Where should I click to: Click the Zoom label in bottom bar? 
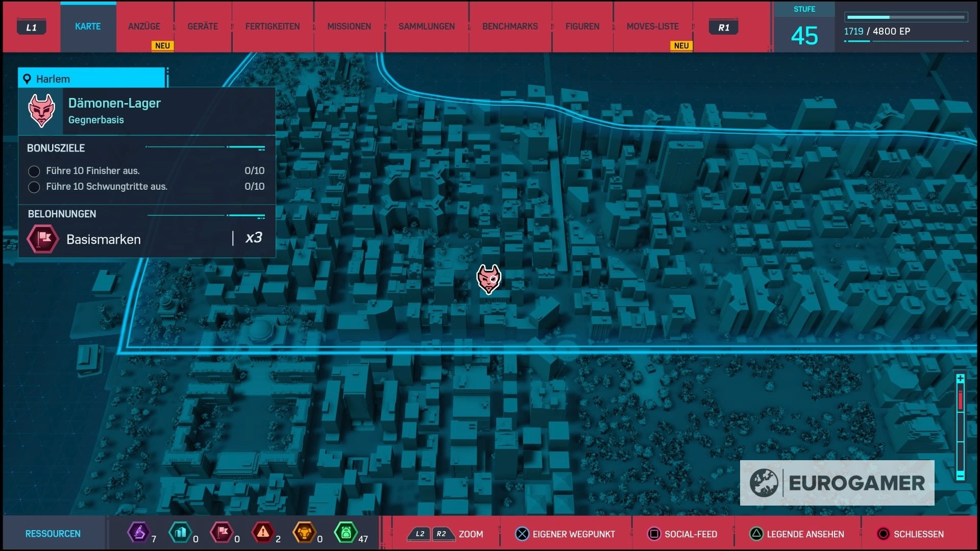pos(471,534)
